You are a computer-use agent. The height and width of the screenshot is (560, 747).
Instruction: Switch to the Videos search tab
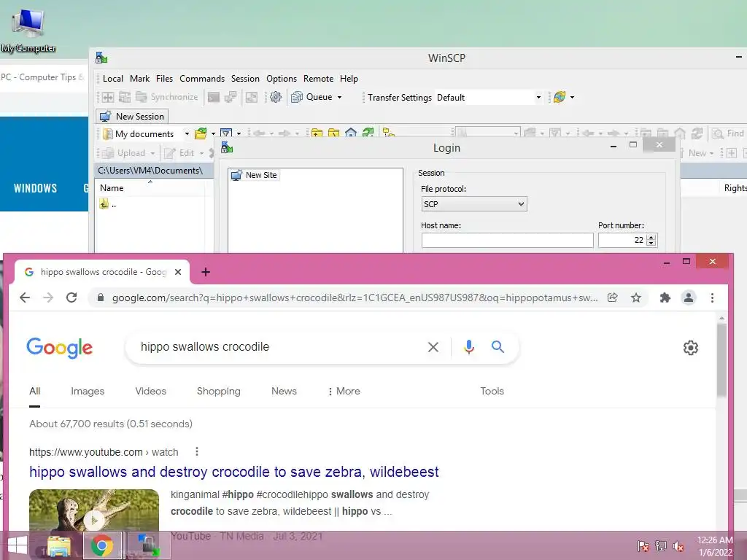tap(150, 391)
